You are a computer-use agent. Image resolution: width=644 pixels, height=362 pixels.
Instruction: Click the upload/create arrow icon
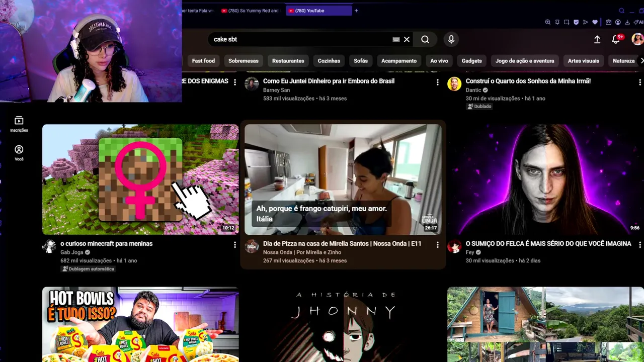597,39
